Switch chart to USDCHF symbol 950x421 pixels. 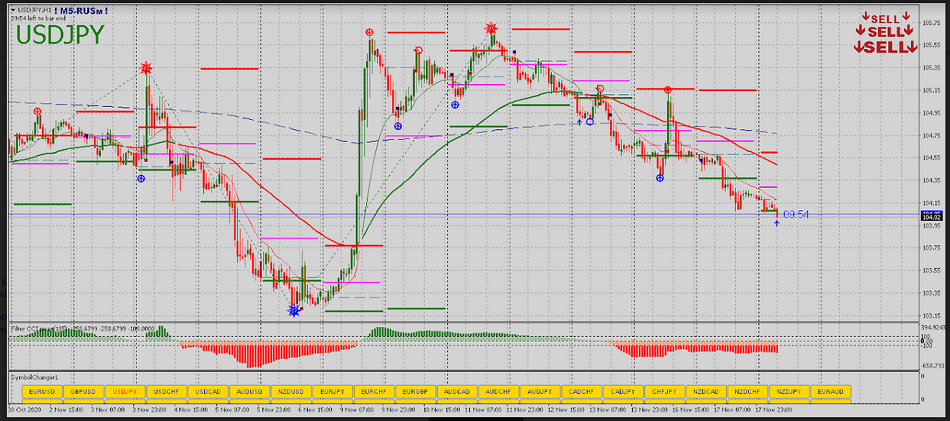pyautogui.click(x=167, y=392)
